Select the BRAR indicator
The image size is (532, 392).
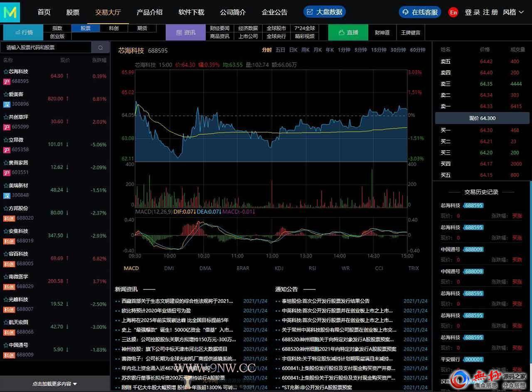point(243,268)
